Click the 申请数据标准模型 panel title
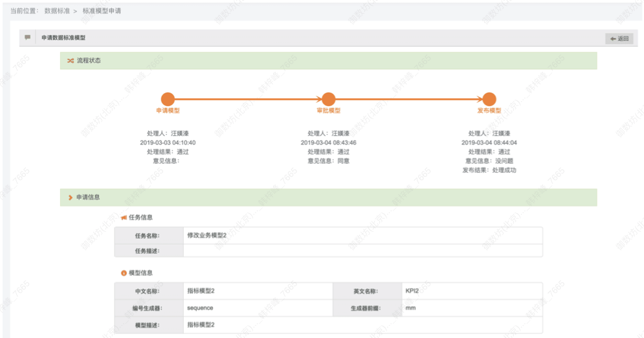 [63, 38]
